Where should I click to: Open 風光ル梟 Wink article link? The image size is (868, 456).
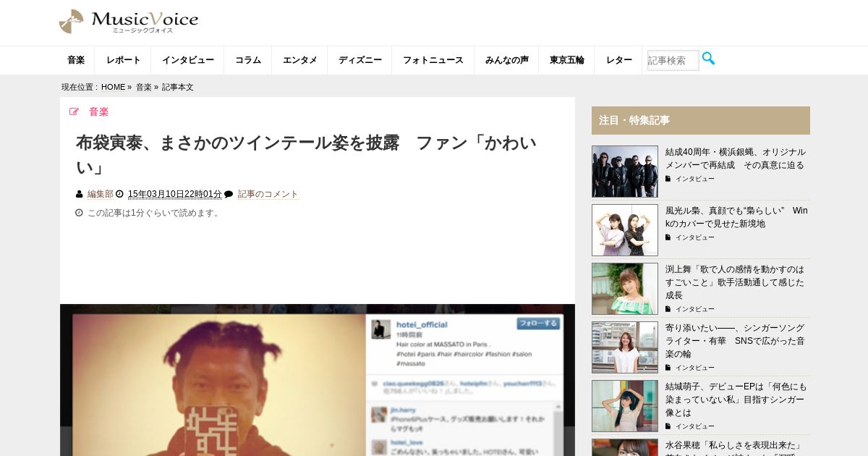[x=736, y=217]
